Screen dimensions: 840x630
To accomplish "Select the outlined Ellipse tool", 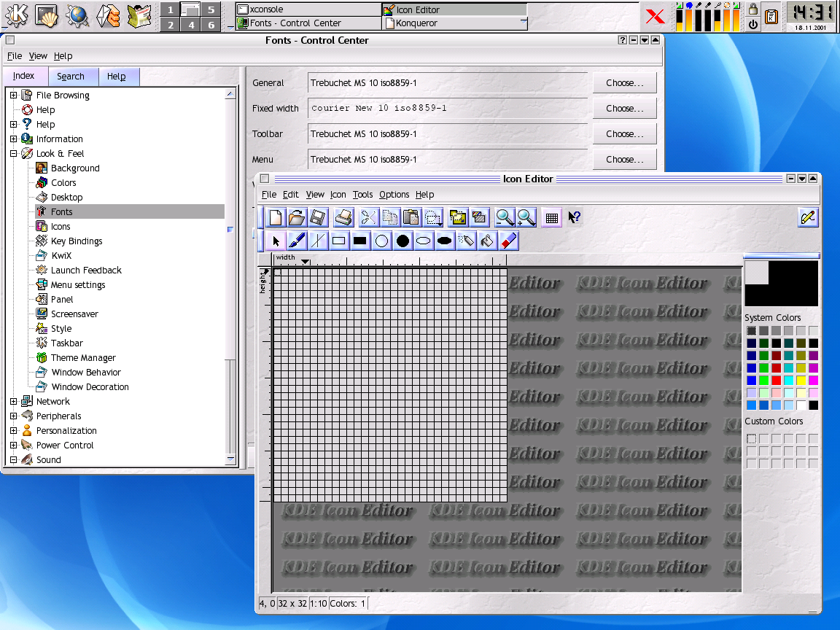I will coord(423,241).
